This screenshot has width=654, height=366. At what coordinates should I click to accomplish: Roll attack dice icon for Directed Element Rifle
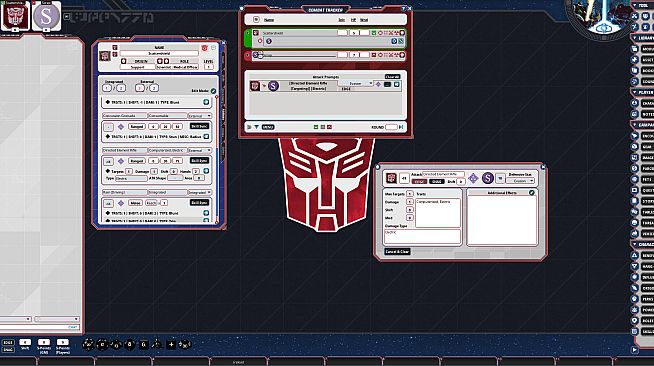(121, 161)
